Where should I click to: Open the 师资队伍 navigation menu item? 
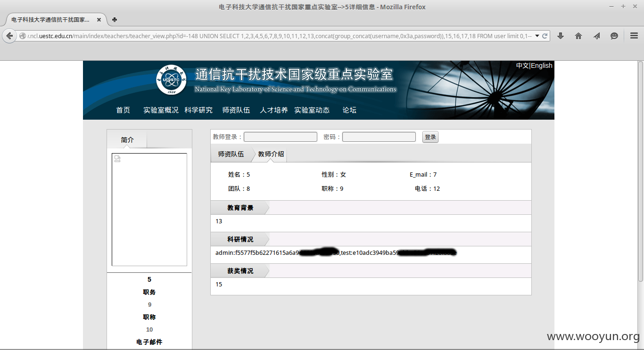(x=236, y=110)
